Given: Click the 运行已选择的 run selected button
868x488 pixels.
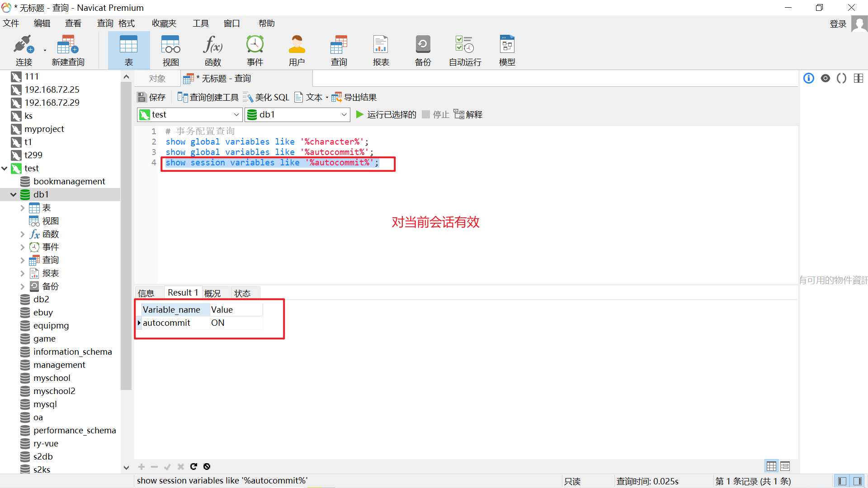Looking at the screenshot, I should pyautogui.click(x=386, y=115).
